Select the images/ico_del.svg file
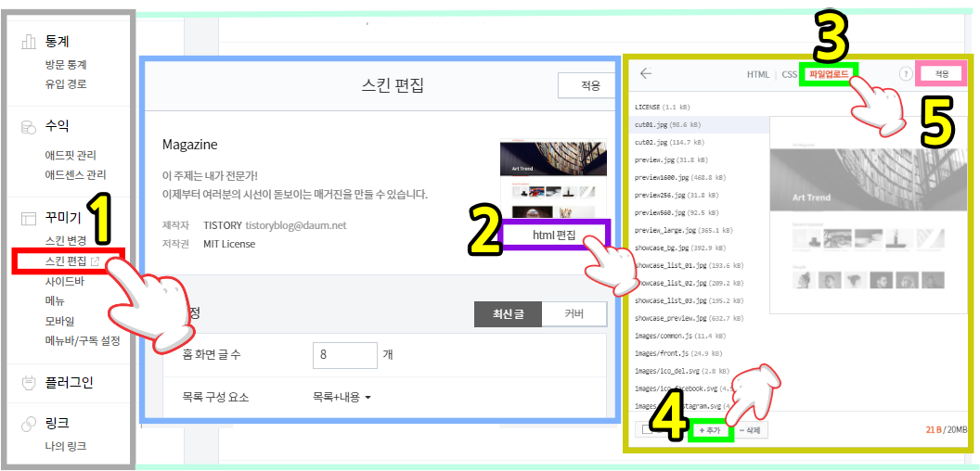The height and width of the screenshot is (471, 980). 681,371
